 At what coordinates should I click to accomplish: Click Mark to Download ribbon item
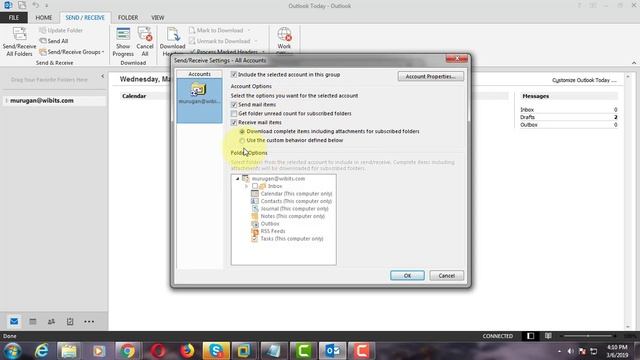220,30
